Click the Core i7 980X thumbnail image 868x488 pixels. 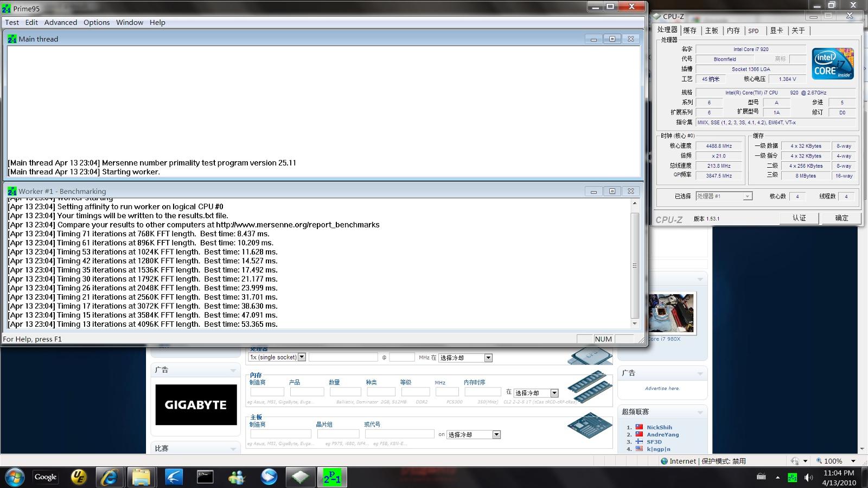coord(671,314)
